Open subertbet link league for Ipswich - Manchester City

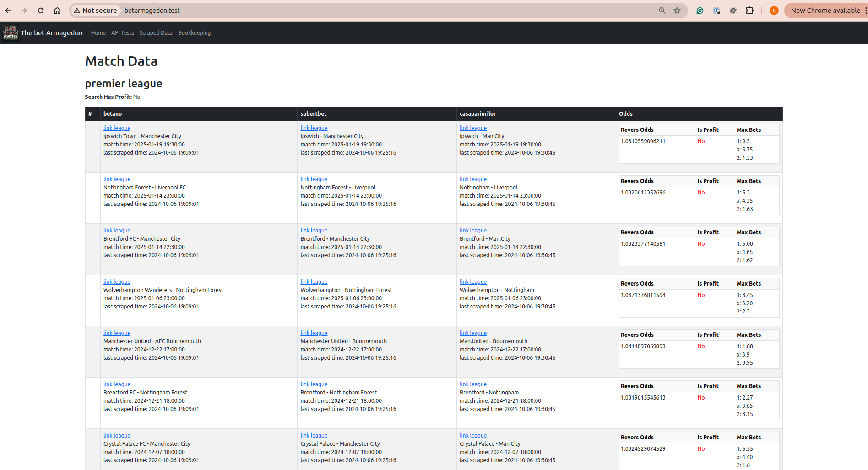click(x=314, y=128)
